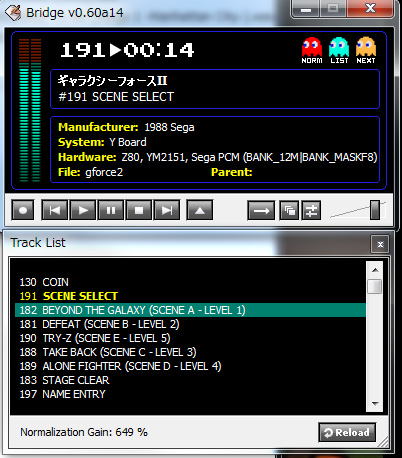
Task: Select track 130 COIN
Action: [x=190, y=282]
